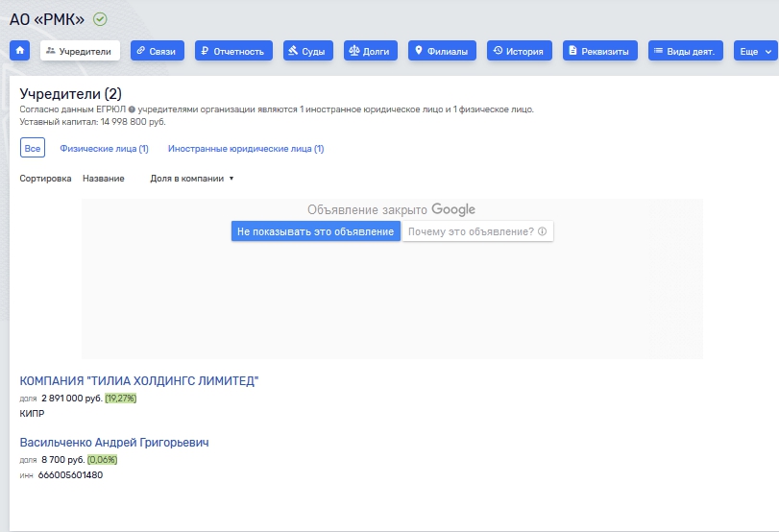Click the АО «РМК» company title
The width and height of the screenshot is (779, 532).
(x=47, y=19)
